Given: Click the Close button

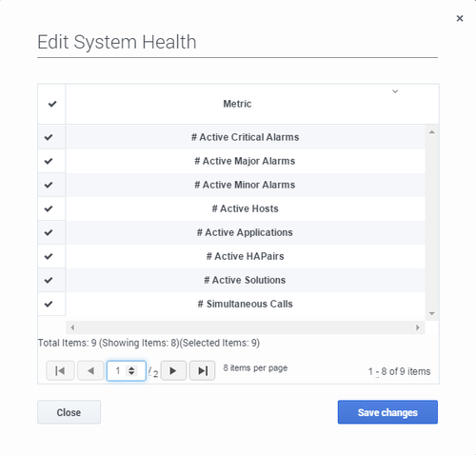Looking at the screenshot, I should coord(69,412).
